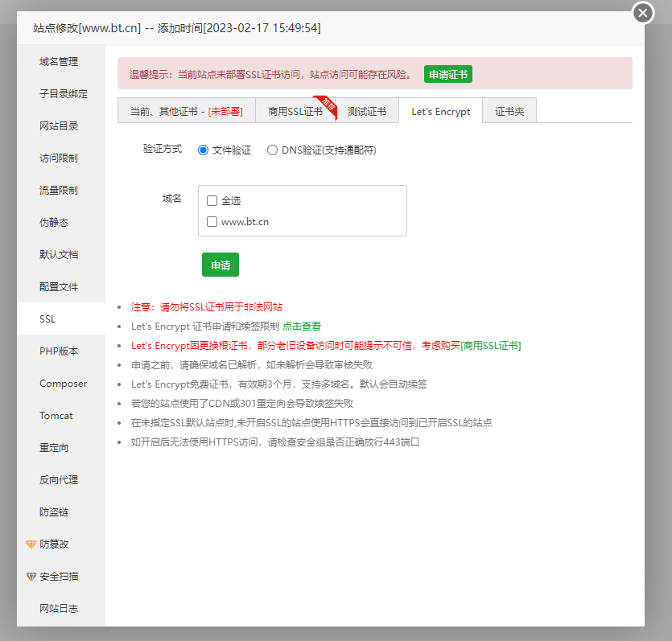Click the diamond icon beside 防篡改

[31, 544]
